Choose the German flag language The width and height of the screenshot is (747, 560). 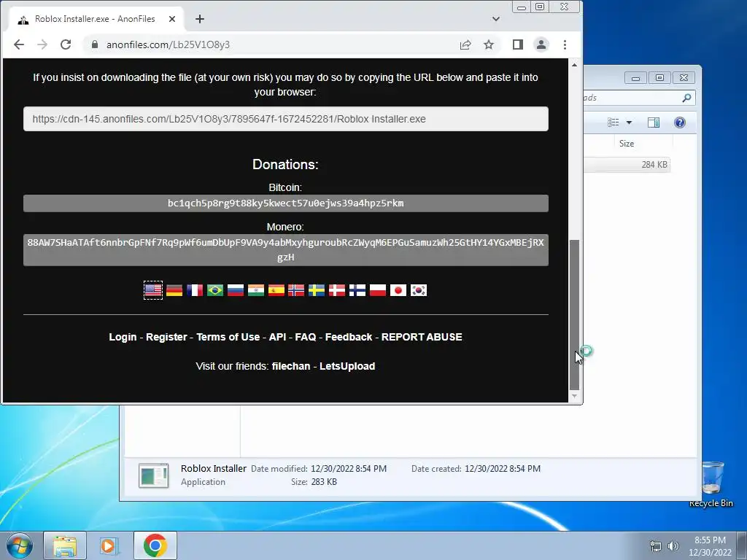click(174, 290)
